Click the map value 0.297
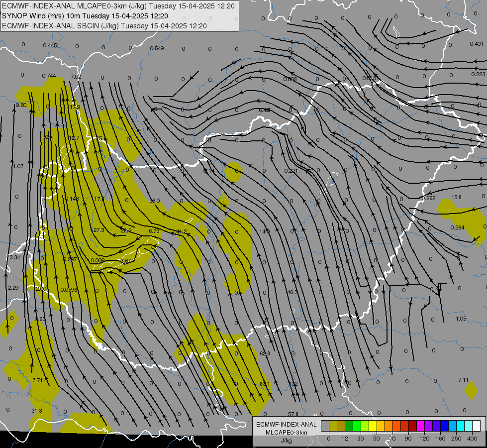Viewport: 487px width, 448px height. coord(70,259)
